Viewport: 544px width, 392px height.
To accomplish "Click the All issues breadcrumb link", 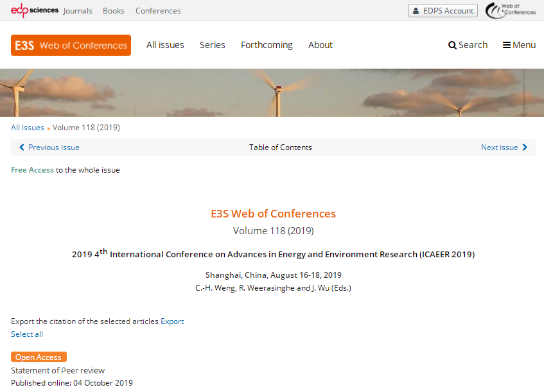I will [28, 128].
